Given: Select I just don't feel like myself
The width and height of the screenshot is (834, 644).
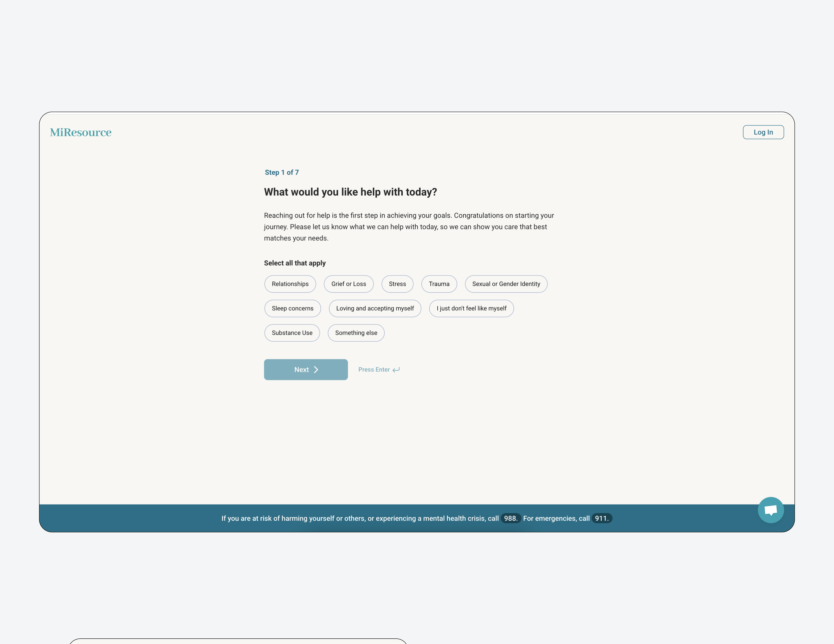Looking at the screenshot, I should 471,308.
